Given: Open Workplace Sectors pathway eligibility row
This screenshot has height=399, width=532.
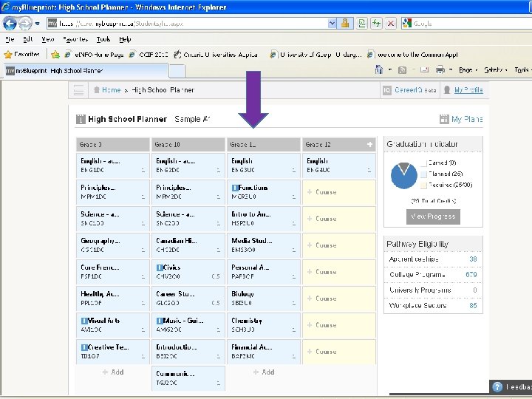Looking at the screenshot, I should point(433,305).
